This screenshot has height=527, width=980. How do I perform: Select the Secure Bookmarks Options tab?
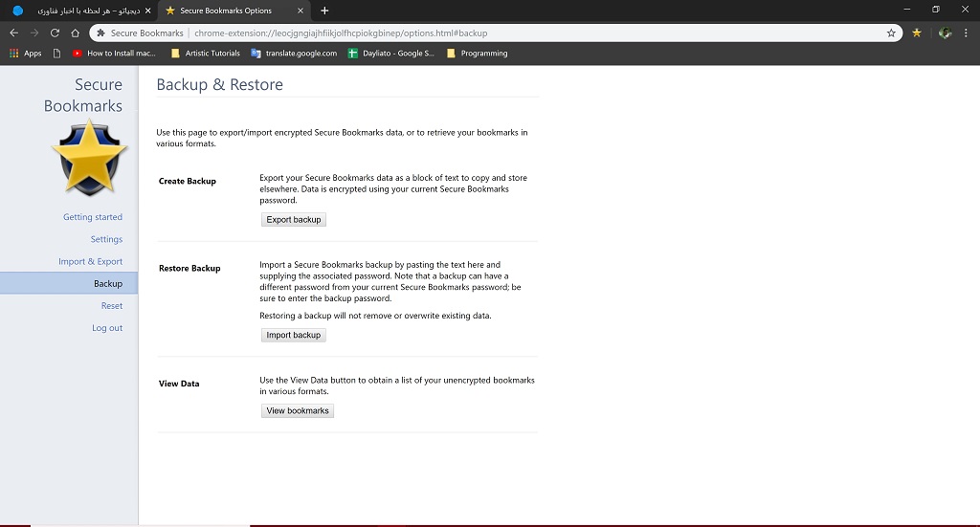234,11
